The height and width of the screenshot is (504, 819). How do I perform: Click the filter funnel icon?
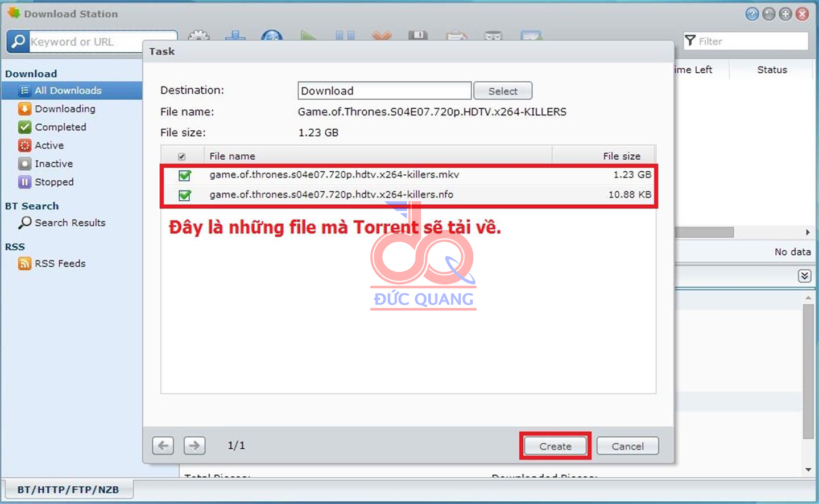pos(690,40)
